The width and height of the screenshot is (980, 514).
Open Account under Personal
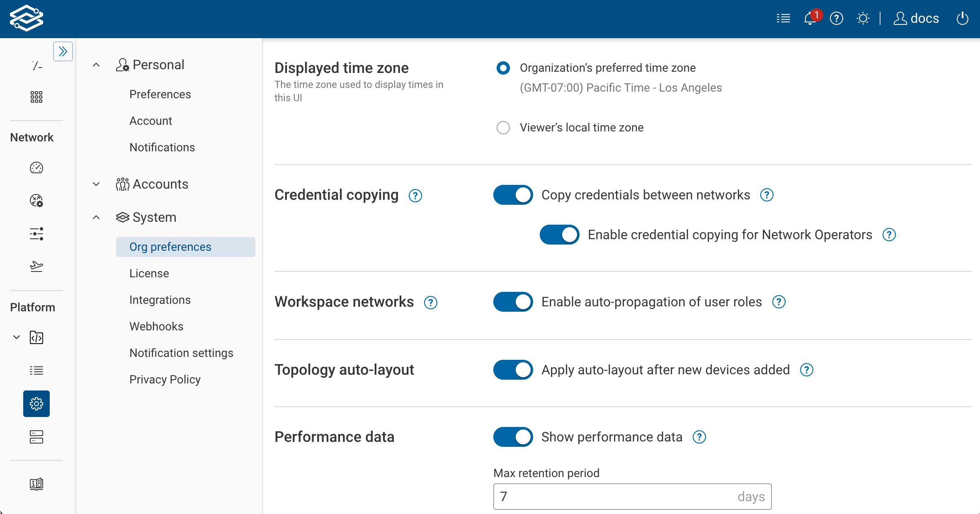coord(150,121)
